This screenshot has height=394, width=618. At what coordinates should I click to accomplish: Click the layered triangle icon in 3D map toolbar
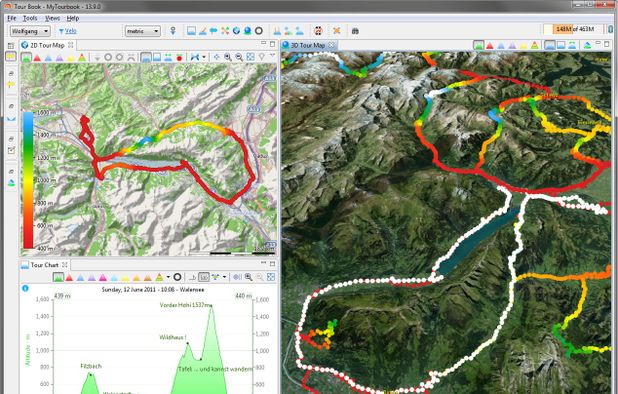click(x=587, y=45)
